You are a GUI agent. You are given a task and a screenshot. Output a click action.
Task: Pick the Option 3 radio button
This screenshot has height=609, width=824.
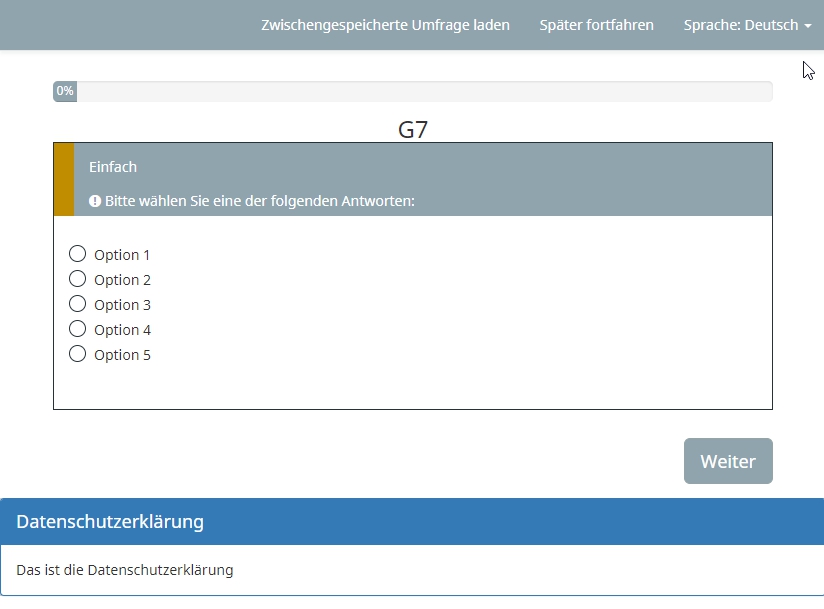point(77,304)
